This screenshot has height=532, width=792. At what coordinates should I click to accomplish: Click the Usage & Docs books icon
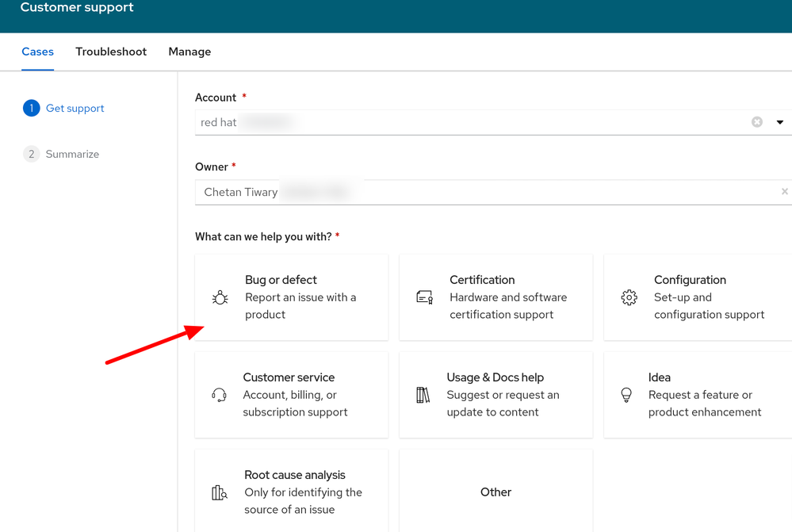pyautogui.click(x=423, y=395)
